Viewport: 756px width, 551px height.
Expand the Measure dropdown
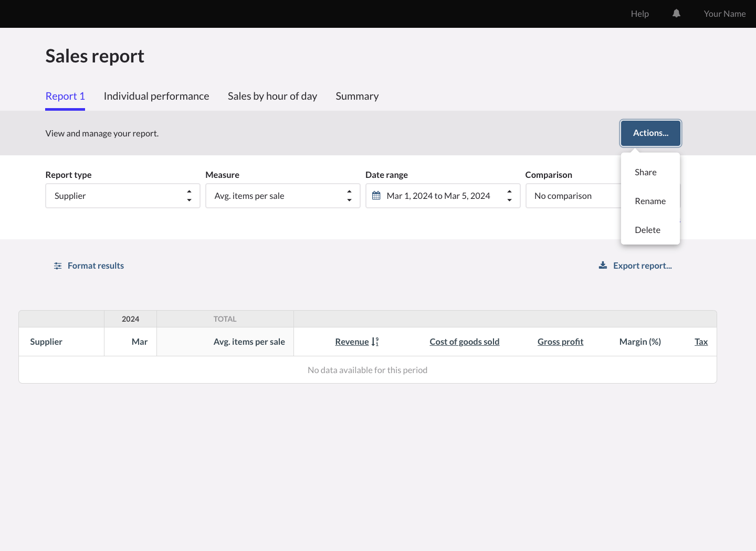pyautogui.click(x=282, y=196)
